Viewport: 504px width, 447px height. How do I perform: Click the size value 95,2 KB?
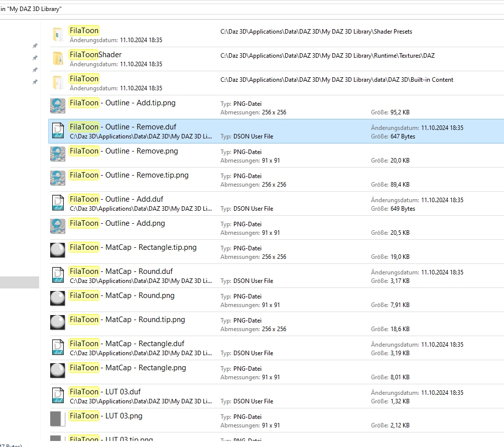click(400, 112)
